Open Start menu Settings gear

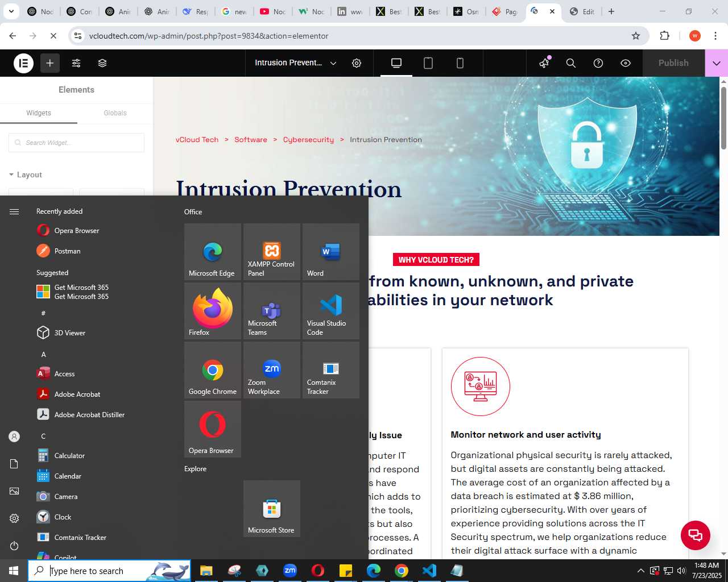tap(14, 518)
